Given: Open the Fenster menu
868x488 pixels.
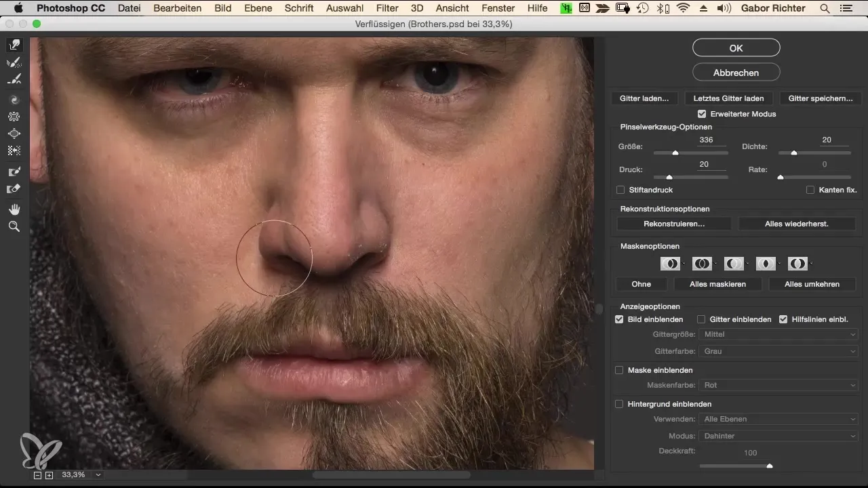Looking at the screenshot, I should [x=498, y=8].
